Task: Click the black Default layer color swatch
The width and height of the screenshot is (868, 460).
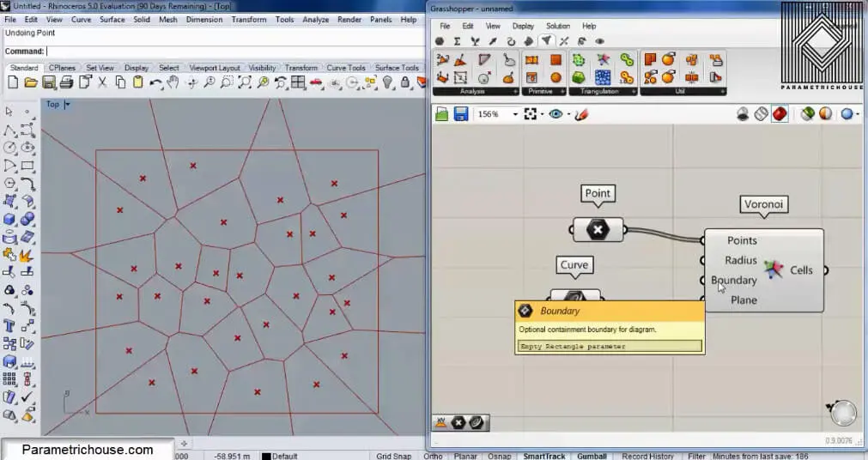Action: (x=265, y=456)
